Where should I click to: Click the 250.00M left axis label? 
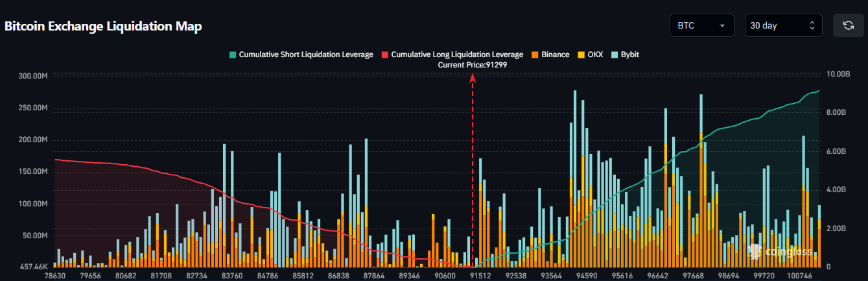coord(34,108)
